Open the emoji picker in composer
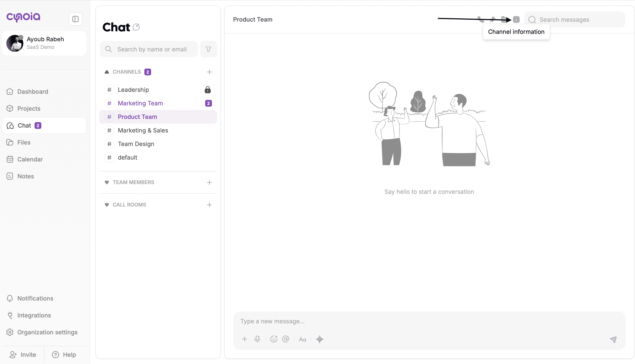This screenshot has width=635, height=364. 274,339
